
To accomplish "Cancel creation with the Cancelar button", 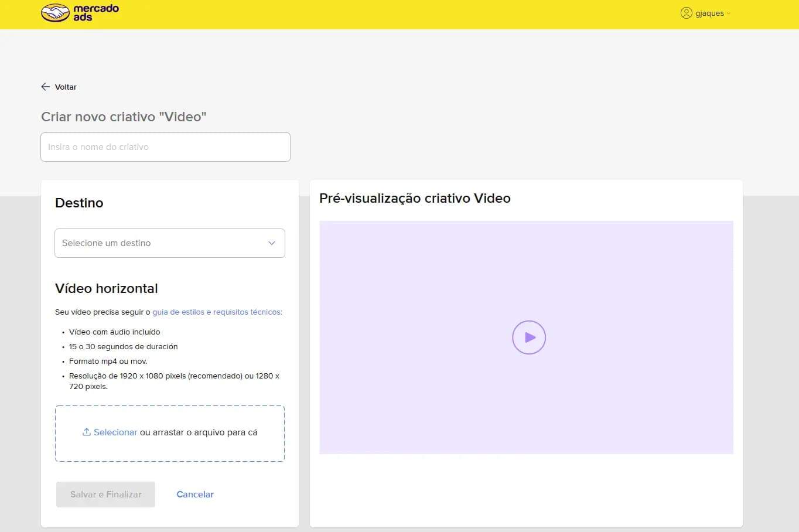I will point(195,495).
